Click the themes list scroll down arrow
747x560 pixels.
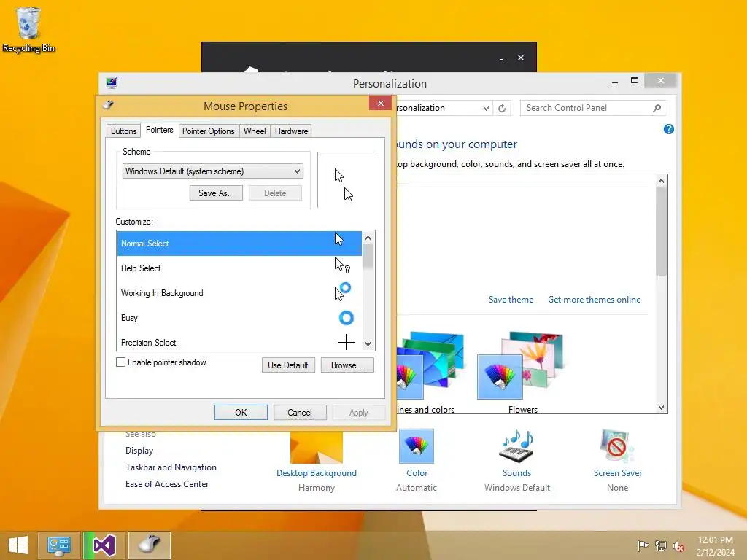click(x=661, y=407)
